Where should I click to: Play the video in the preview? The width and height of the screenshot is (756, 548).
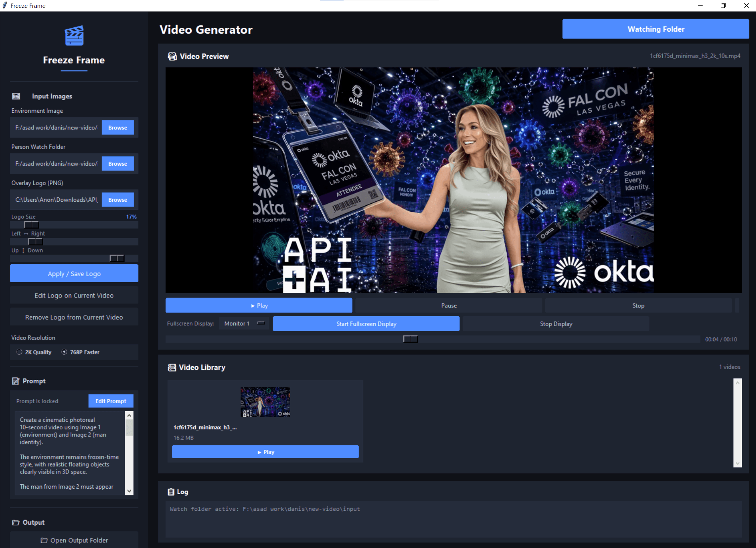(x=259, y=305)
